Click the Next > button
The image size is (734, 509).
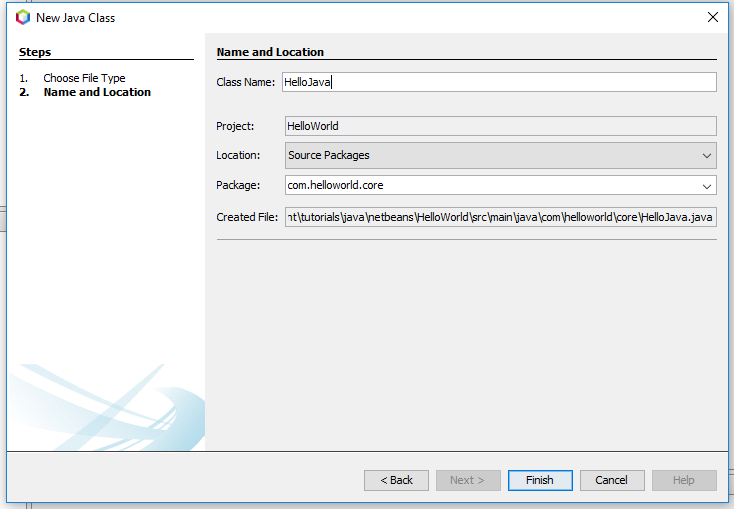pyautogui.click(x=468, y=480)
